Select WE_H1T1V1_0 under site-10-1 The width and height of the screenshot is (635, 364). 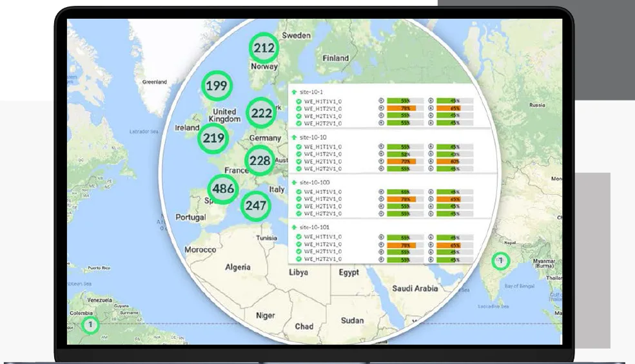(323, 102)
